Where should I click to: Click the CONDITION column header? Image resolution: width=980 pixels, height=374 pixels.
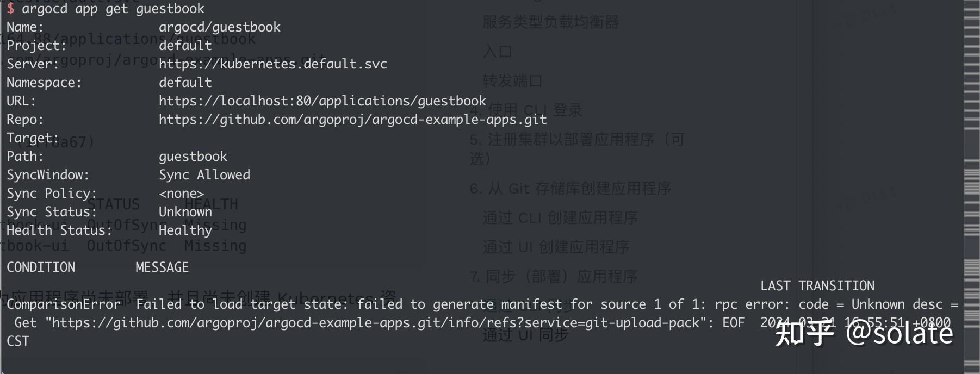41,267
